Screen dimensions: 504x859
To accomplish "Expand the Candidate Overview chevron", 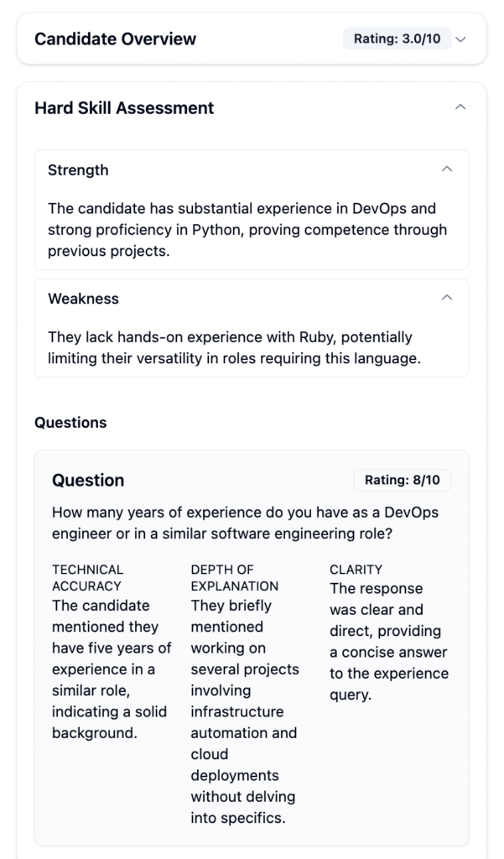I will 460,39.
